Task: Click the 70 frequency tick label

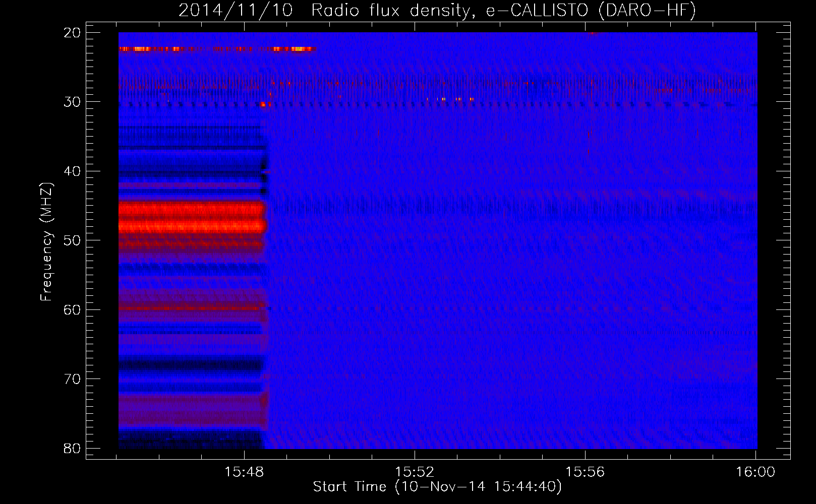Action: coord(72,379)
